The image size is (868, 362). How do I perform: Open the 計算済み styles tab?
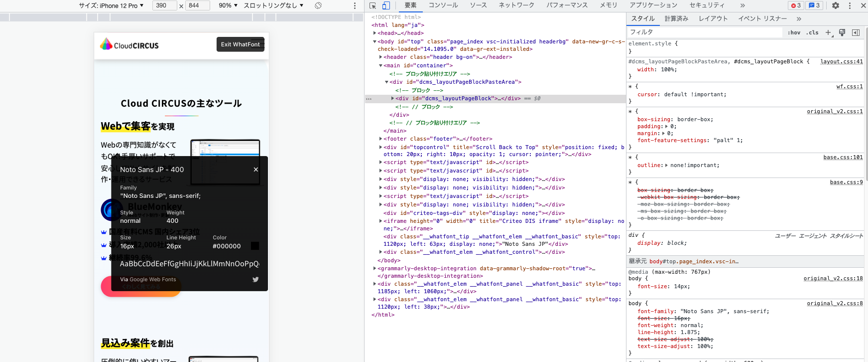point(676,19)
